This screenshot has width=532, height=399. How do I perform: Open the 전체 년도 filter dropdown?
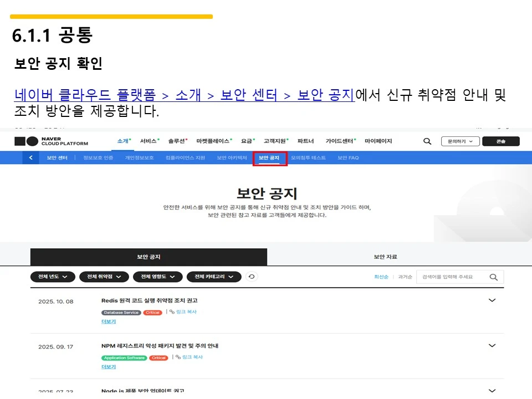[53, 276]
